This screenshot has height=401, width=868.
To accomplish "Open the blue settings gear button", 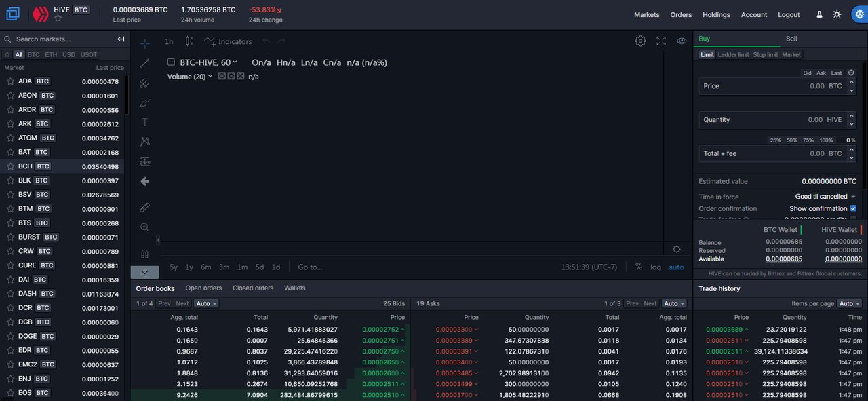I will 859,14.
